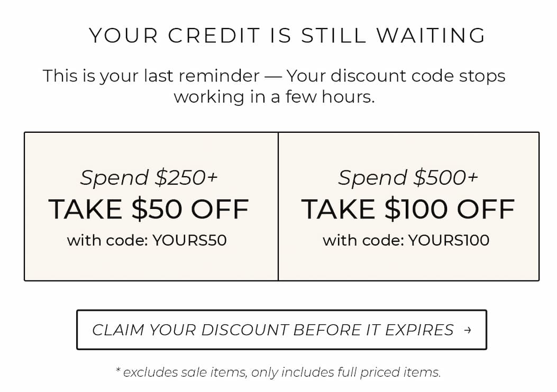Click the vertical divider between the two offers
The width and height of the screenshot is (557, 392).
click(x=278, y=206)
